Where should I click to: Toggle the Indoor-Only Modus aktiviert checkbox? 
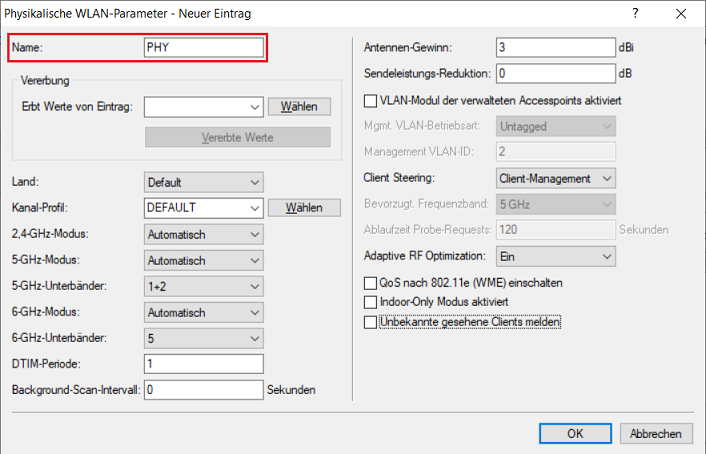[x=371, y=302]
